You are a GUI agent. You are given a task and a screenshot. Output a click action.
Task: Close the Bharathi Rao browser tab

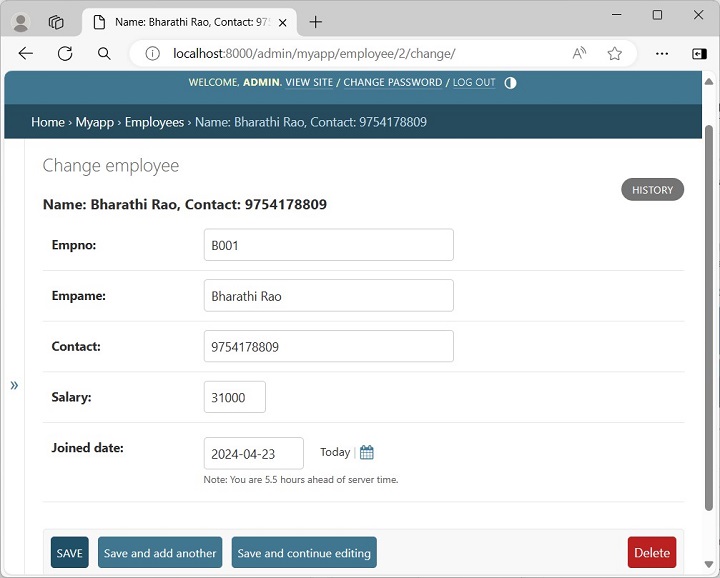[283, 22]
